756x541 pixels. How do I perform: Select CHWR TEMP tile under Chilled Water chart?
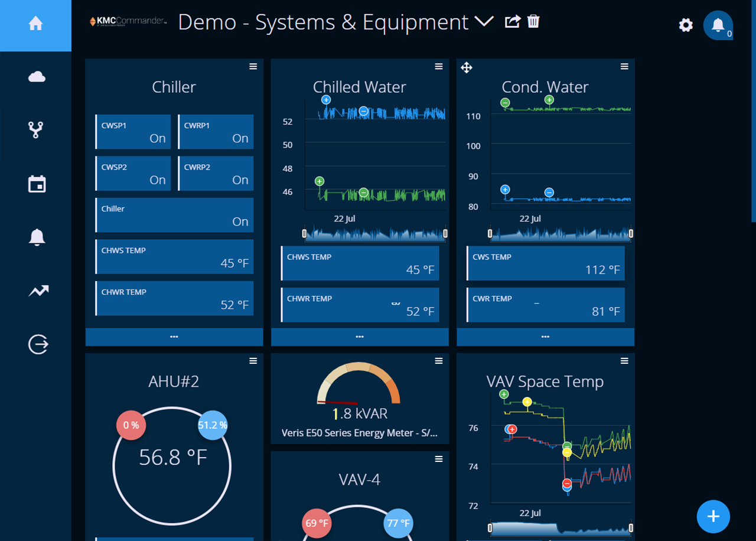(360, 305)
